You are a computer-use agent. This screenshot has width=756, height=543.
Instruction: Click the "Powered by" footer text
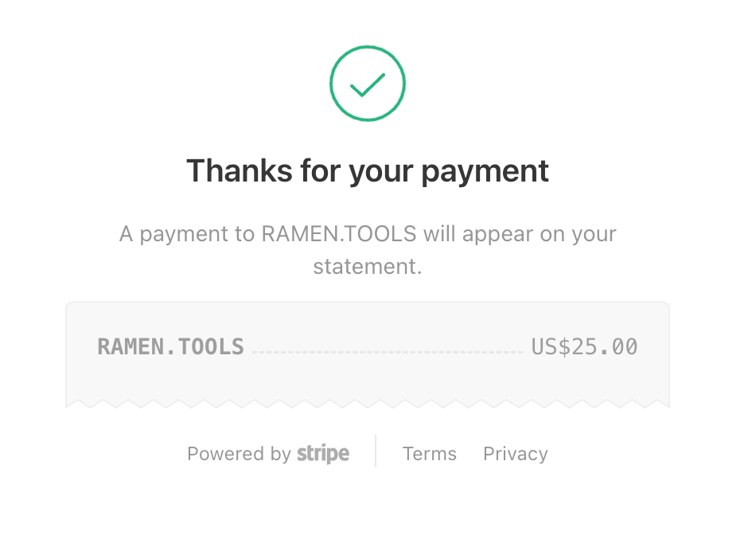point(239,454)
